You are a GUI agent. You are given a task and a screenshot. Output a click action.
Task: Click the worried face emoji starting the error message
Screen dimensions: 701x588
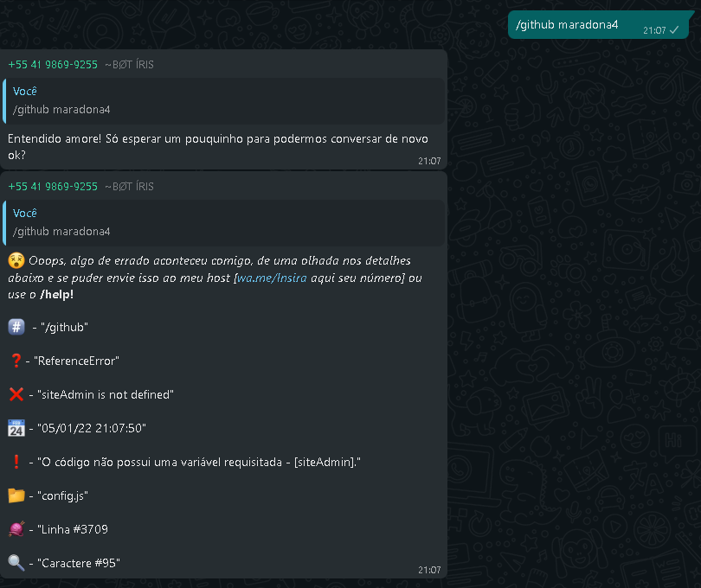click(16, 260)
